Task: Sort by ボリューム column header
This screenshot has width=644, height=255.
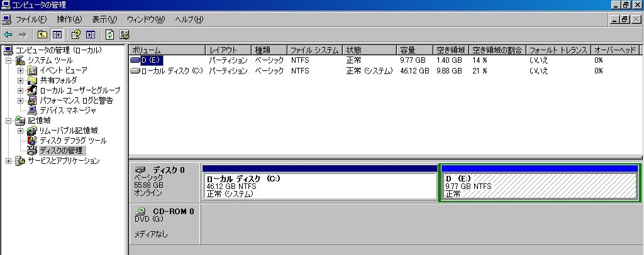Action: (167, 50)
